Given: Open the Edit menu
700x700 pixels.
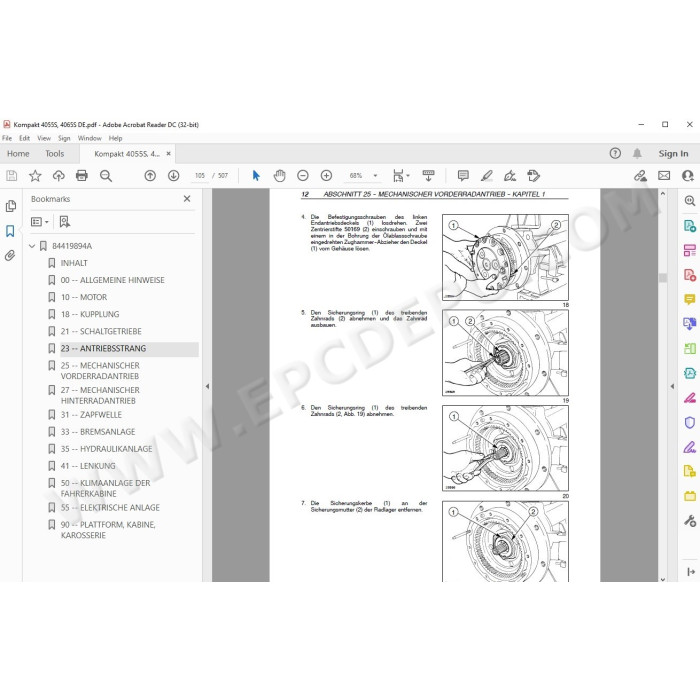Looking at the screenshot, I should click(24, 138).
